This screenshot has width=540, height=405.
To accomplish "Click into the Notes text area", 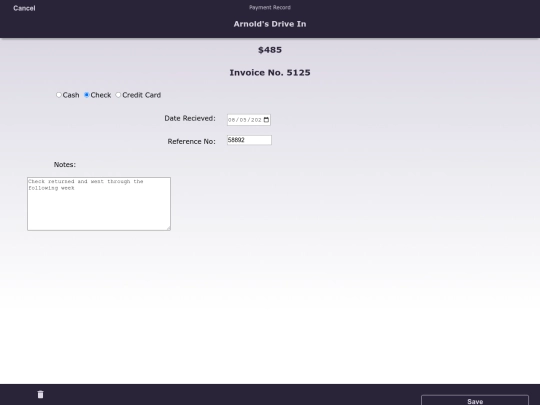I will pos(99,204).
